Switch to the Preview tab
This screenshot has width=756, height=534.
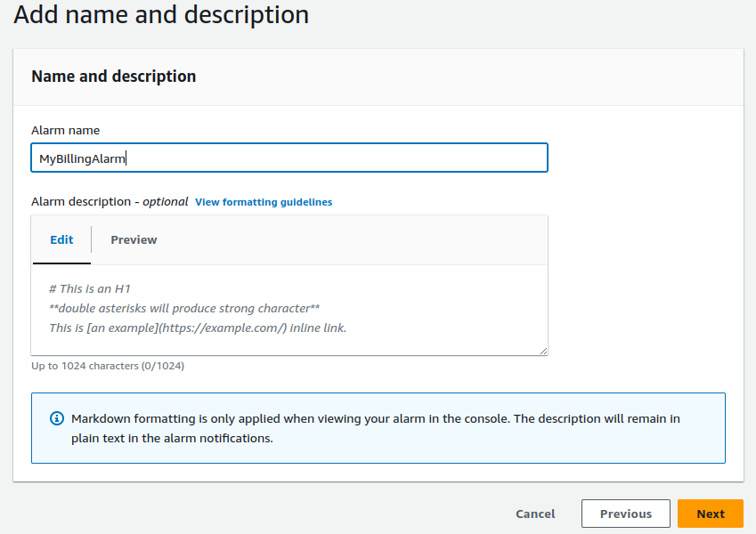(x=134, y=239)
